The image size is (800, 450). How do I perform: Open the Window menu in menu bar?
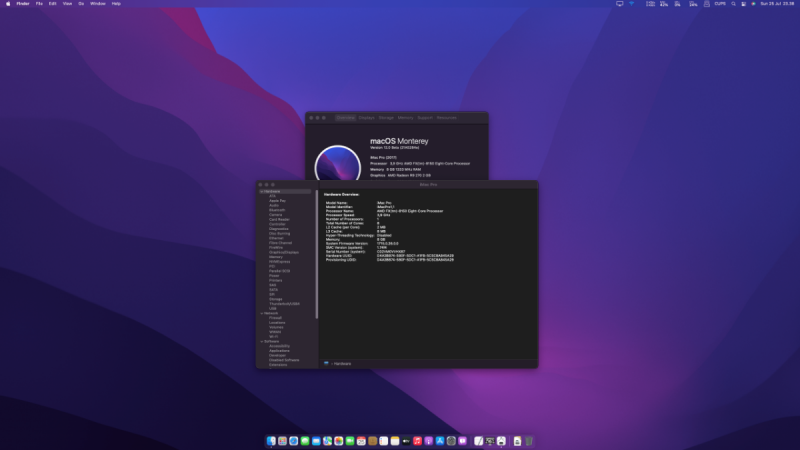tap(97, 4)
